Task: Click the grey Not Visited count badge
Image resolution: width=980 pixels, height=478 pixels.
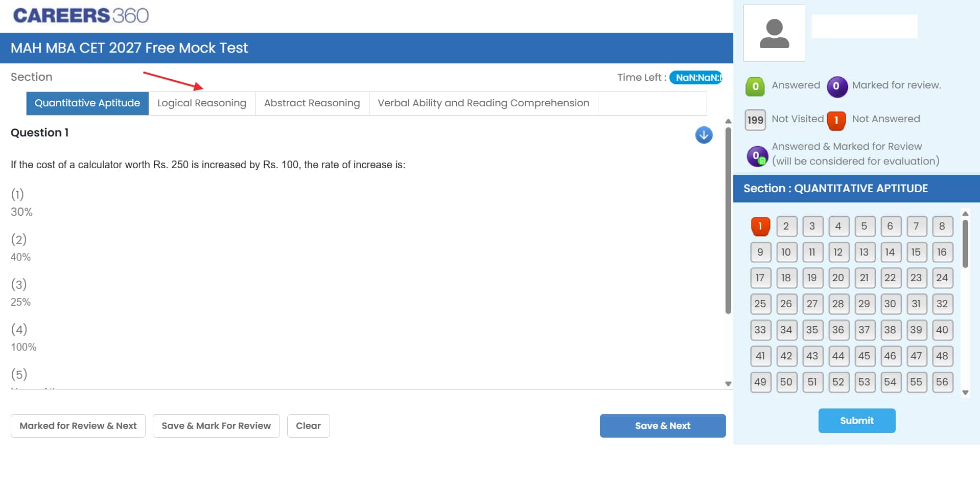Action: (755, 120)
